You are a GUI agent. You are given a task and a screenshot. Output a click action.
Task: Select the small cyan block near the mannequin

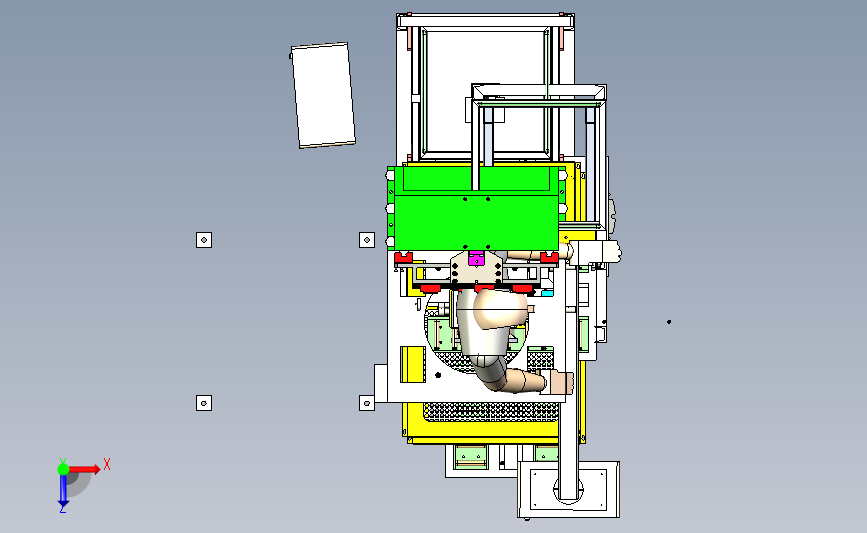547,293
